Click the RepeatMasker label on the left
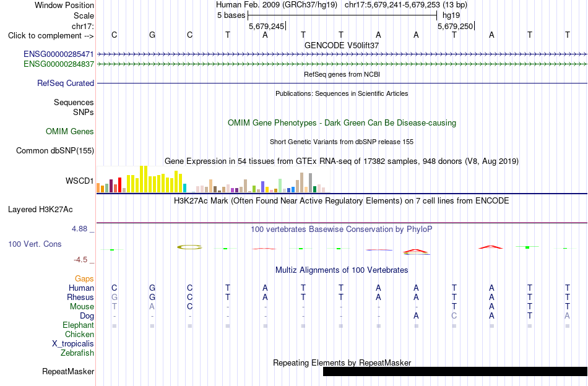The width and height of the screenshot is (588, 386). click(68, 371)
